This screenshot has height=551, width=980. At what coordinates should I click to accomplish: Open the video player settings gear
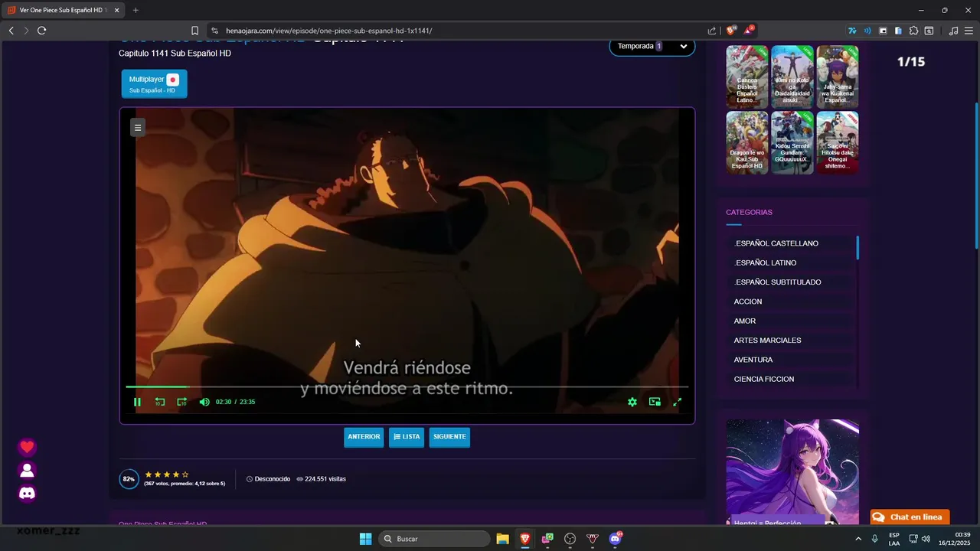[x=632, y=402]
